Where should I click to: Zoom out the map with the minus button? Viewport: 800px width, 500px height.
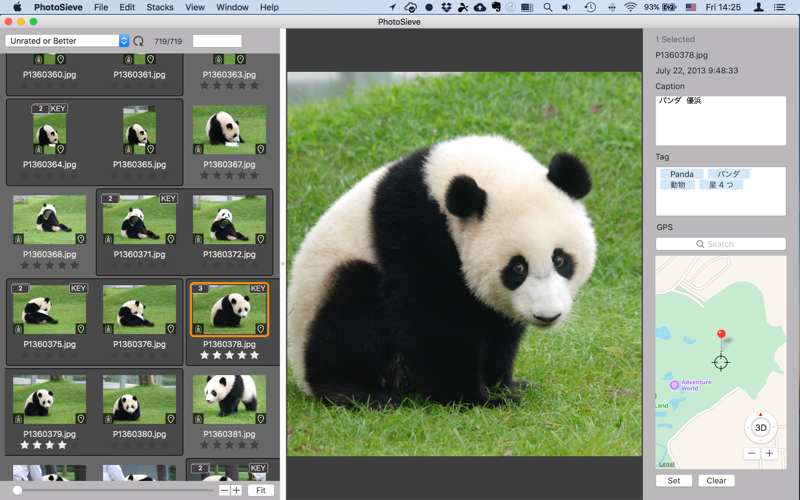(x=751, y=453)
